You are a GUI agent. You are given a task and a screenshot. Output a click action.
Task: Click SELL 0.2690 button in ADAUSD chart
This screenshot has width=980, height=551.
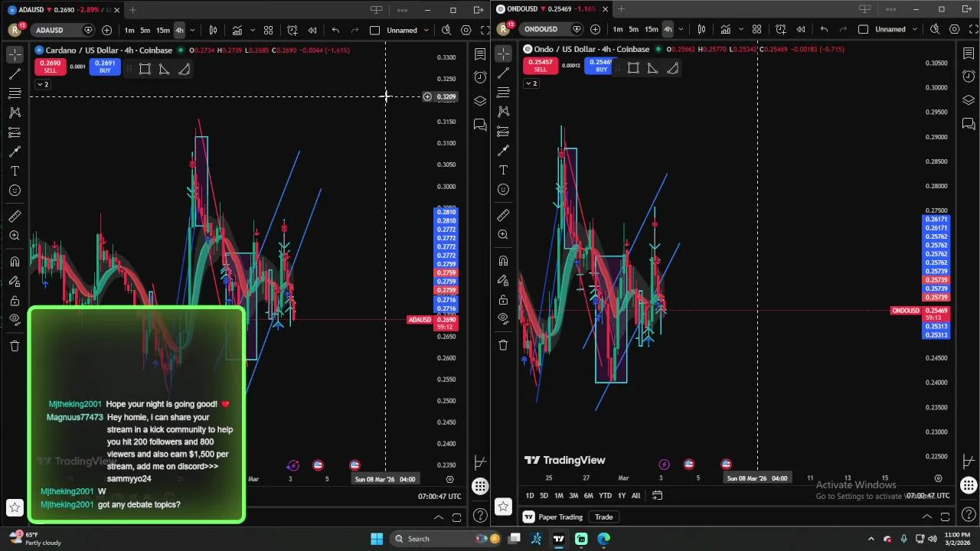(x=50, y=67)
